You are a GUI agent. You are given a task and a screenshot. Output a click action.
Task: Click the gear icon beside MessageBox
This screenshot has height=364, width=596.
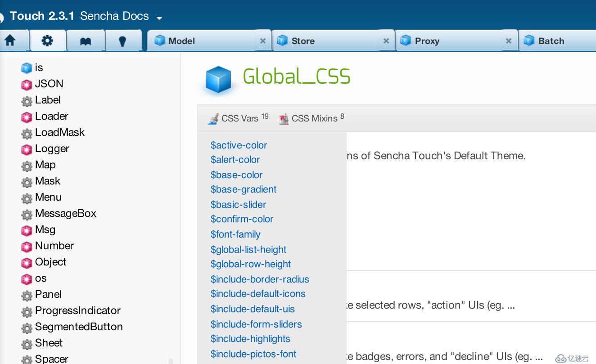(27, 214)
